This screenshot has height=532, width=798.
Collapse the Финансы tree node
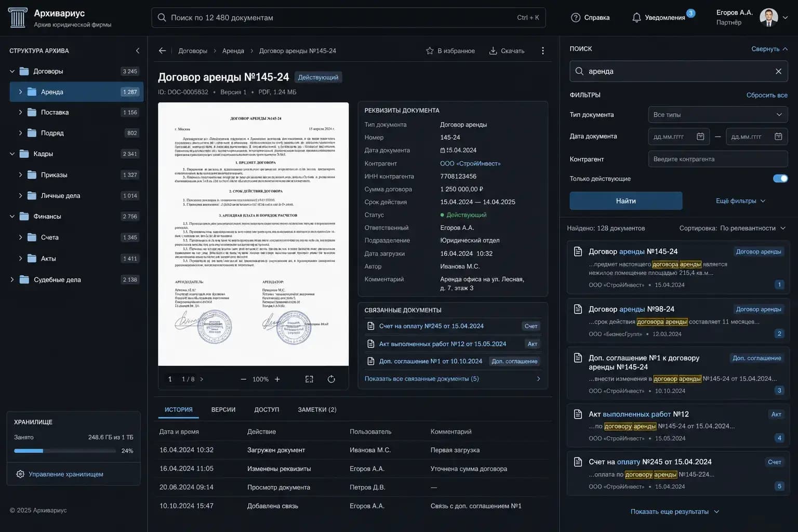point(12,216)
